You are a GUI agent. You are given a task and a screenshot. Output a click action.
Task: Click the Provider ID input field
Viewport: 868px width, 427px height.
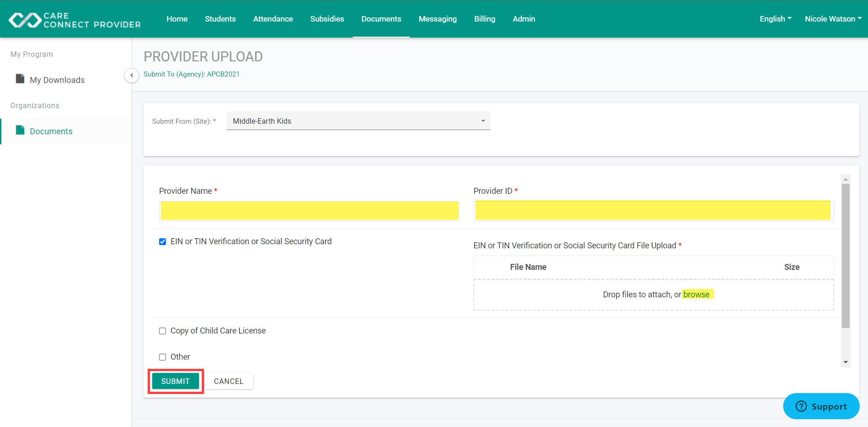pyautogui.click(x=653, y=211)
